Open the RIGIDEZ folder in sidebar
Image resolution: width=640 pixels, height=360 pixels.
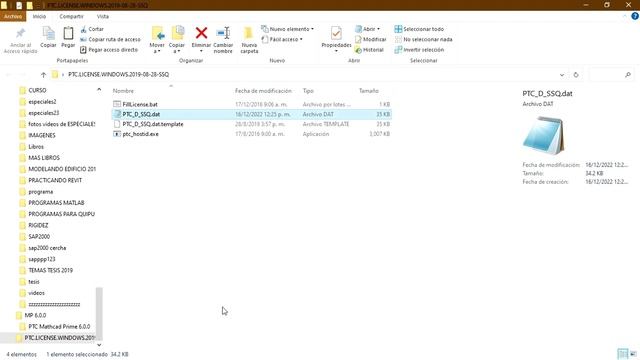click(38, 225)
